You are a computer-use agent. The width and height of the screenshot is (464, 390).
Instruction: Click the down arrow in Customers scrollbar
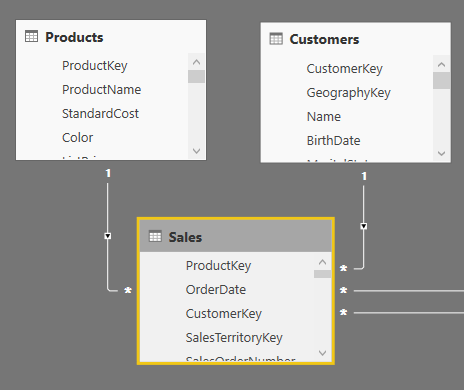(x=441, y=153)
